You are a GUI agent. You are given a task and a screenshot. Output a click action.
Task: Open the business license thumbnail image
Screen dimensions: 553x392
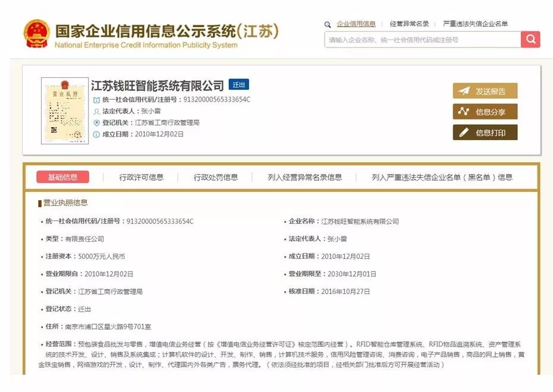(65, 110)
